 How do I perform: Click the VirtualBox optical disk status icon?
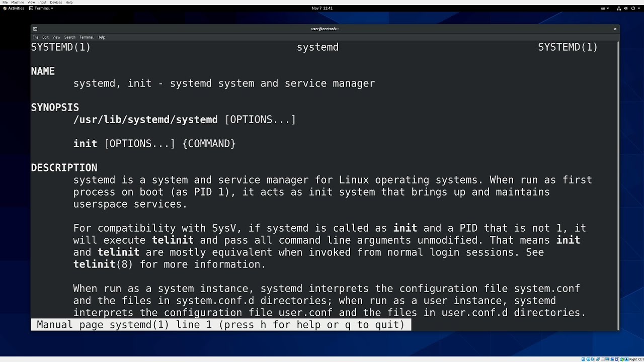[588, 359]
